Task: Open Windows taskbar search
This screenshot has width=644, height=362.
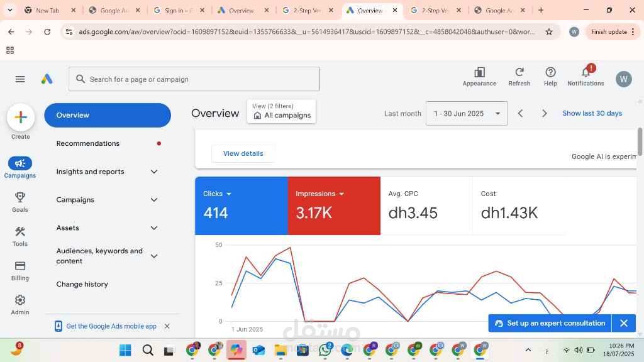Action: 147,350
